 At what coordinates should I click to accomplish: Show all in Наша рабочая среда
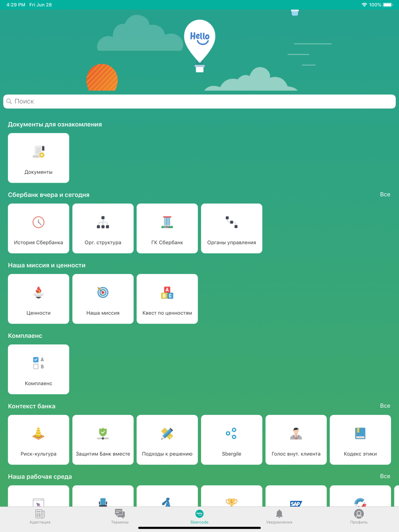pos(385,476)
